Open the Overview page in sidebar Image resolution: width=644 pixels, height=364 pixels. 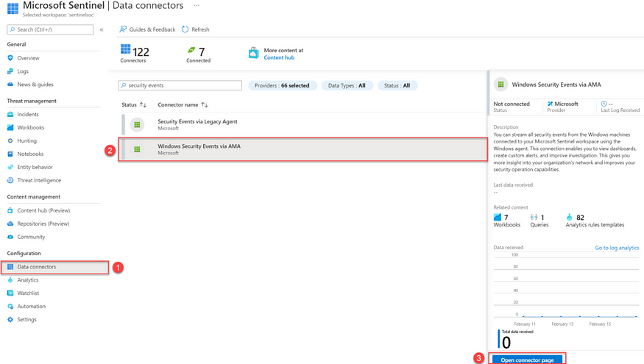[x=28, y=58]
